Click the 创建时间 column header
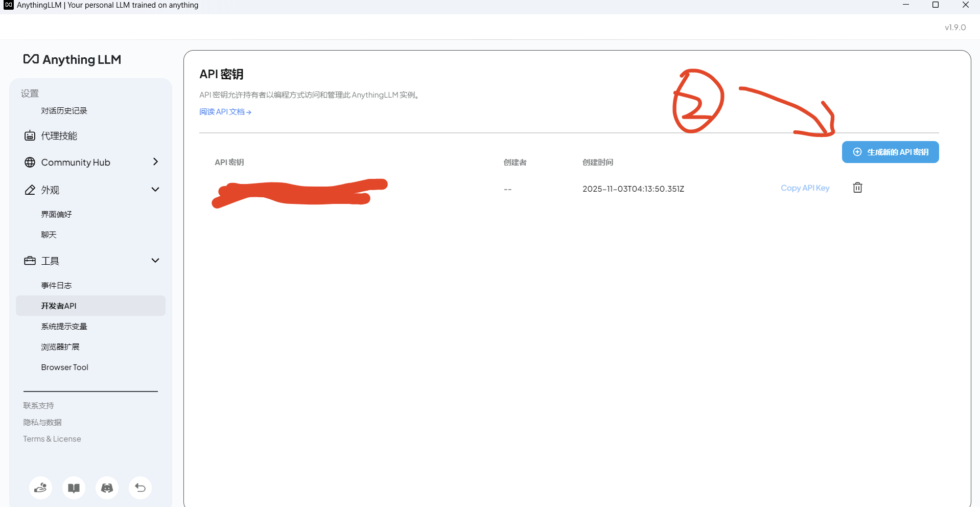Image resolution: width=980 pixels, height=507 pixels. click(598, 162)
